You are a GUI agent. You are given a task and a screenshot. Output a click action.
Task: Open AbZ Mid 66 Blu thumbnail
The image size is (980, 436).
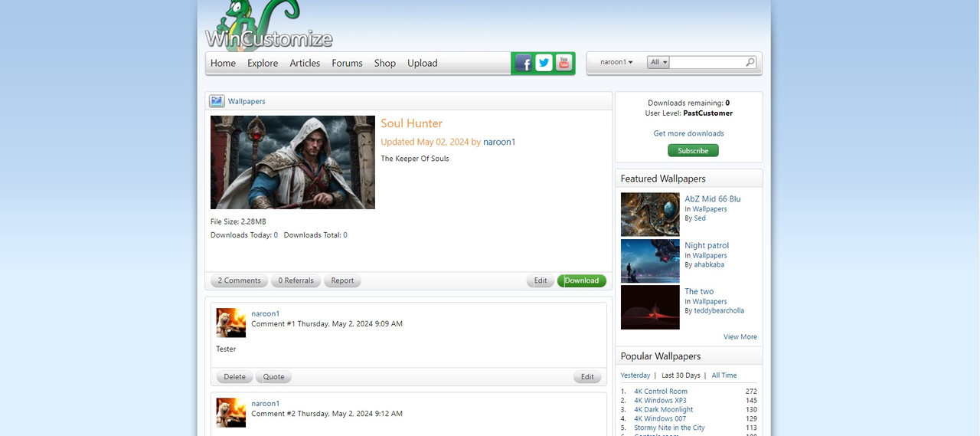[x=650, y=215]
